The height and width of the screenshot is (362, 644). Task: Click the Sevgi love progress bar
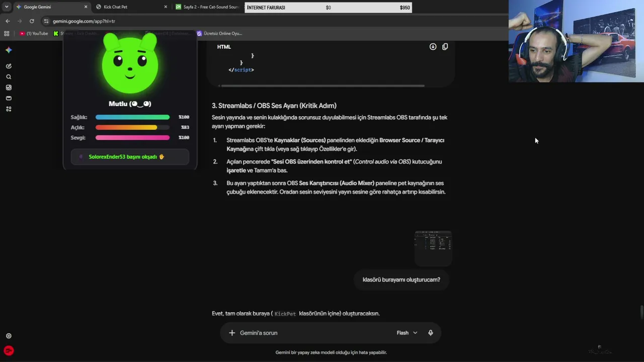(132, 138)
